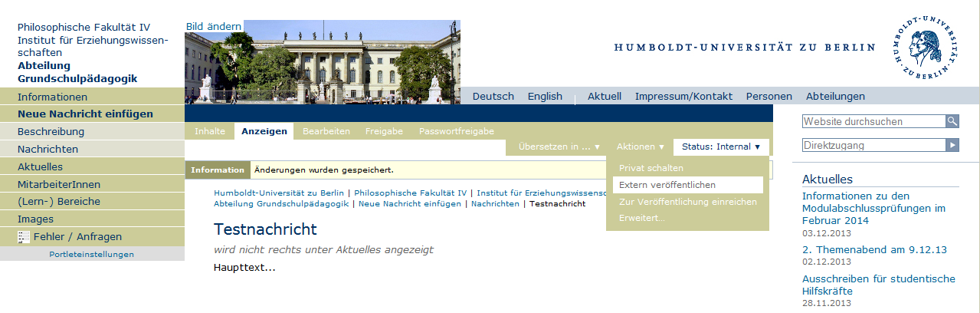Open the Abteilungen navigation link
The height and width of the screenshot is (313, 980).
[x=835, y=96]
